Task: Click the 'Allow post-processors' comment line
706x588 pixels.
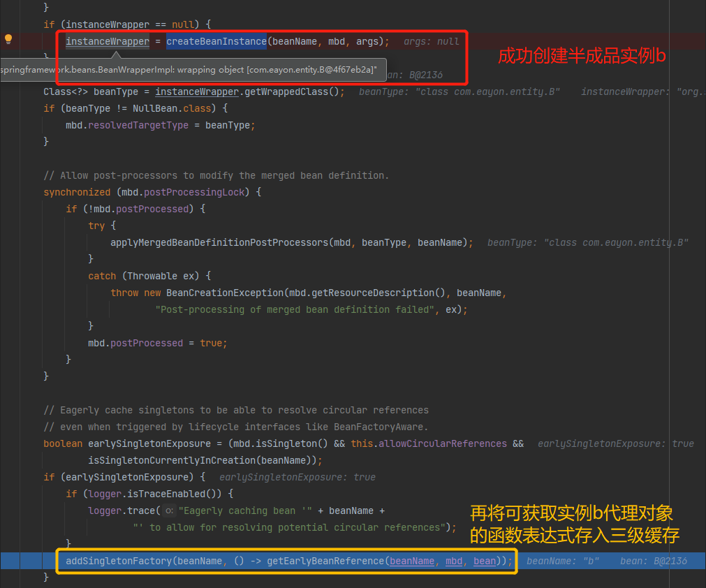Action: tap(216, 175)
